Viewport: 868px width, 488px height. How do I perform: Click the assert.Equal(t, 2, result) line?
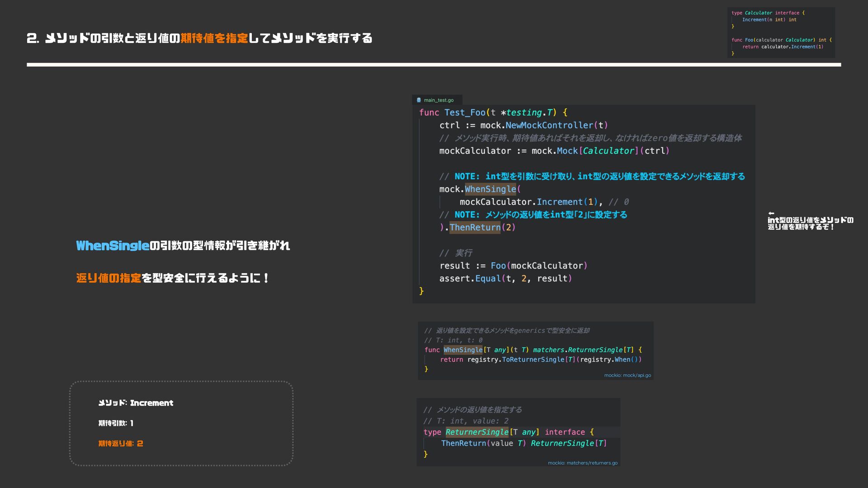point(505,278)
